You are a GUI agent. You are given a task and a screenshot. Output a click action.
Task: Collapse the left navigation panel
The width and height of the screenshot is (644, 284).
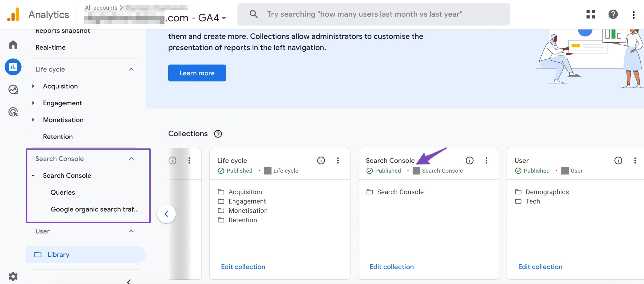pyautogui.click(x=129, y=281)
